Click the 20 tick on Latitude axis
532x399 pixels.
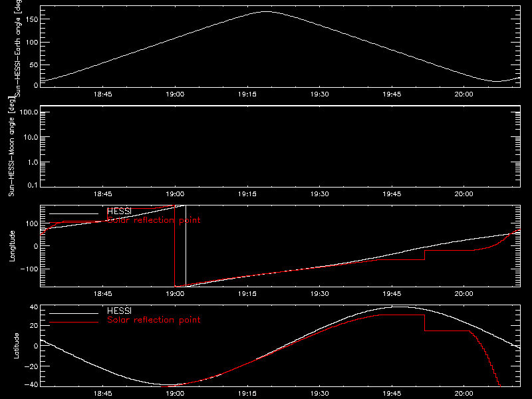(34, 326)
